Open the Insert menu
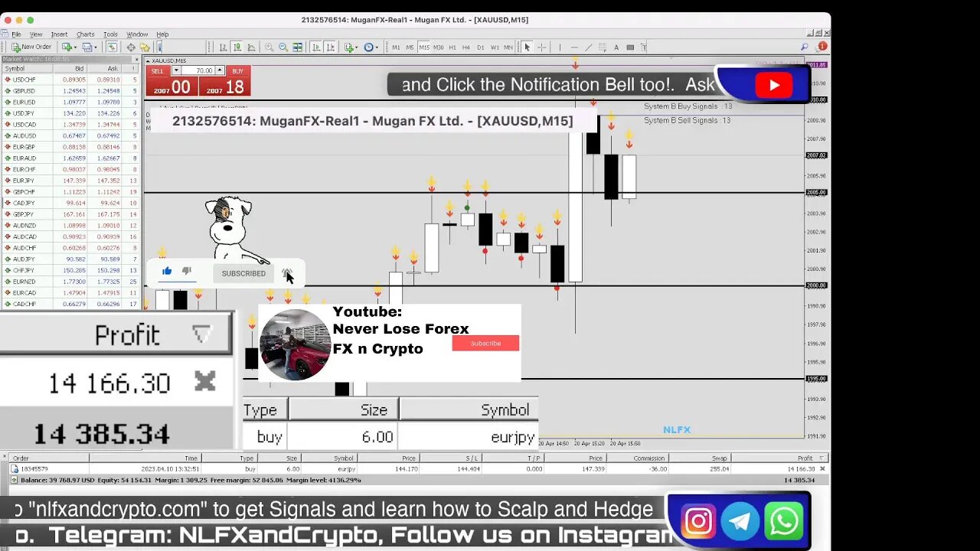Image resolution: width=980 pixels, height=551 pixels. (59, 34)
